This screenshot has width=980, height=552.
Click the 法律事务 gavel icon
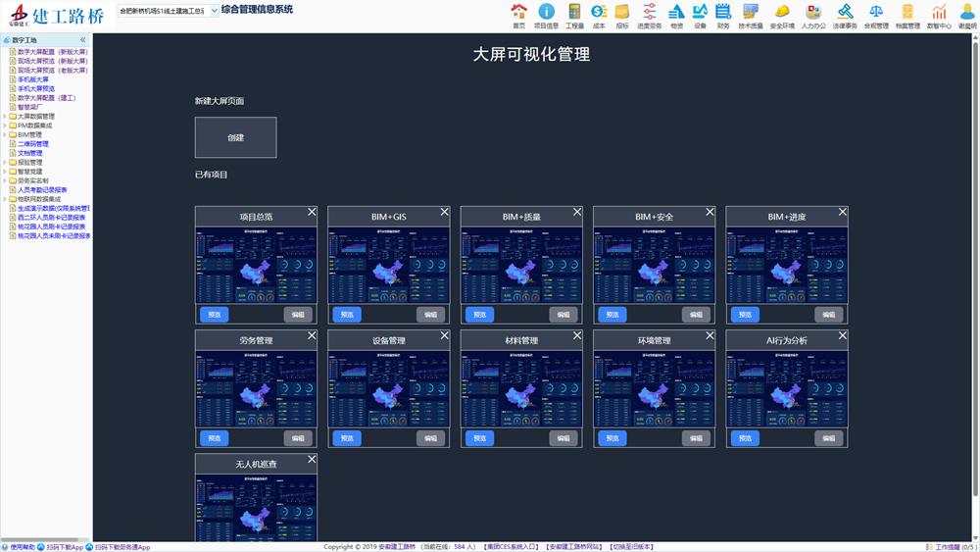pos(845,12)
